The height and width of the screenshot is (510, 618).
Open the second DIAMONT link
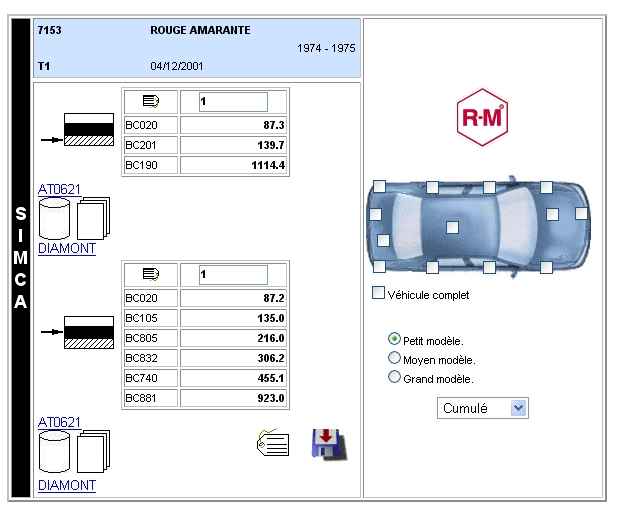(x=67, y=485)
